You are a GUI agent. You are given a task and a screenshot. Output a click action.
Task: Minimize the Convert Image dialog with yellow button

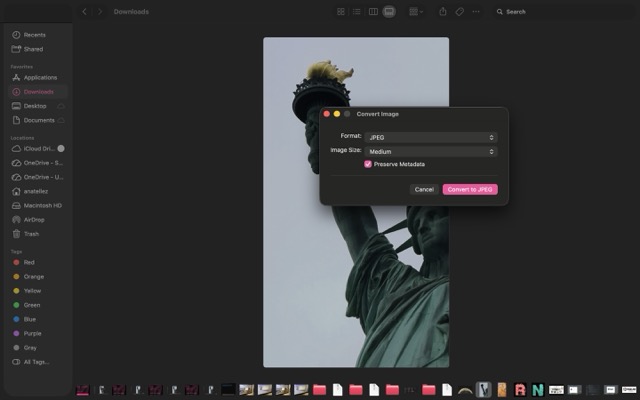337,114
